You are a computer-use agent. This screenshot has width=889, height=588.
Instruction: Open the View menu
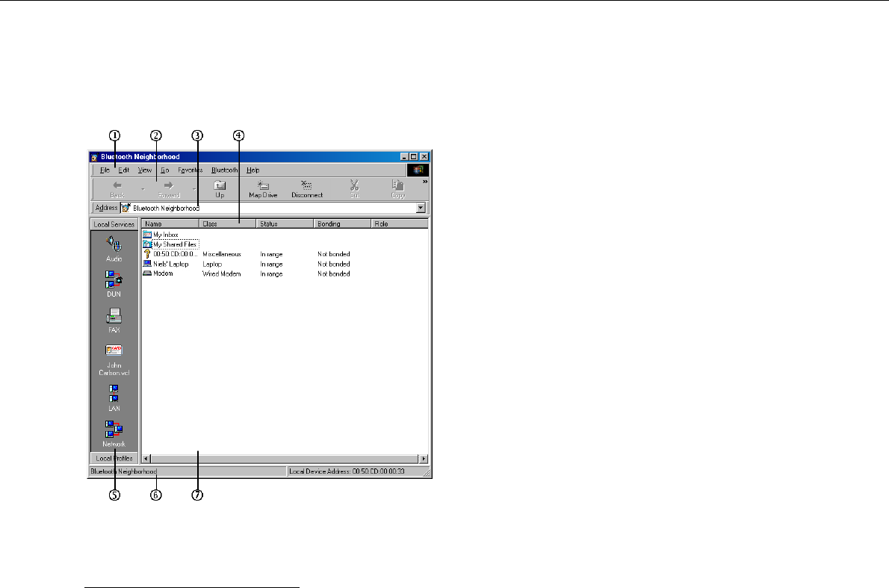click(x=145, y=170)
